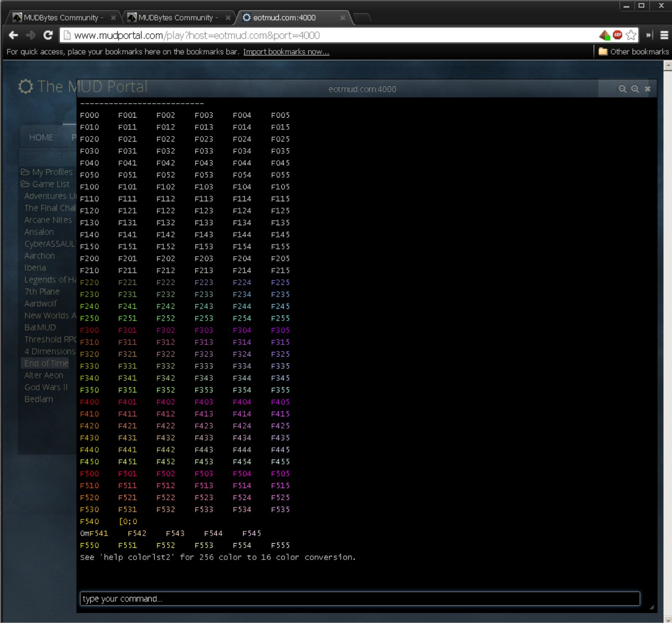Screen dimensions: 672x623
Task: Open Legends of game entry
Action: pyautogui.click(x=50, y=280)
